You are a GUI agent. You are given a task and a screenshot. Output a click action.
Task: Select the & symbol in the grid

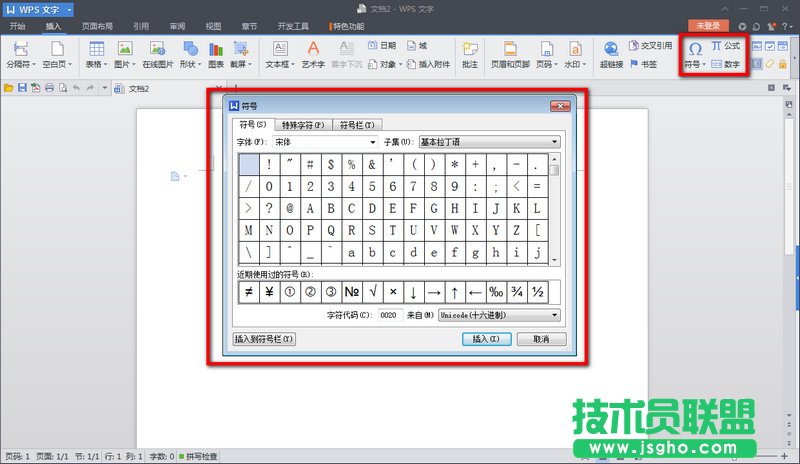[x=372, y=164]
